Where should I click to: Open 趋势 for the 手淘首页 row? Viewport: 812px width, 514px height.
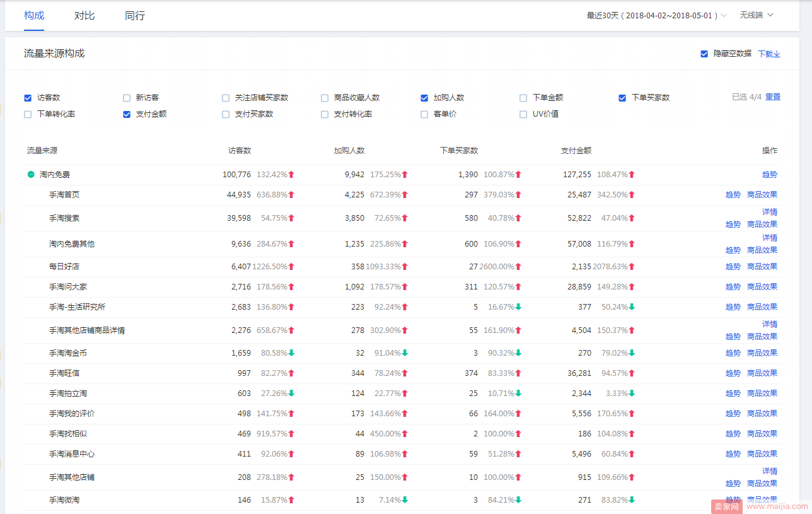pyautogui.click(x=733, y=195)
